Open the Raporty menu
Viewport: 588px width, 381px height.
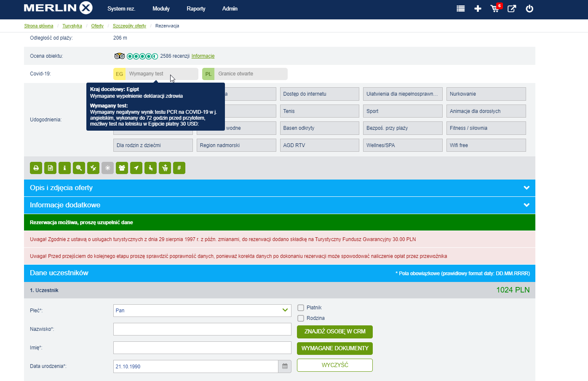[x=196, y=8]
